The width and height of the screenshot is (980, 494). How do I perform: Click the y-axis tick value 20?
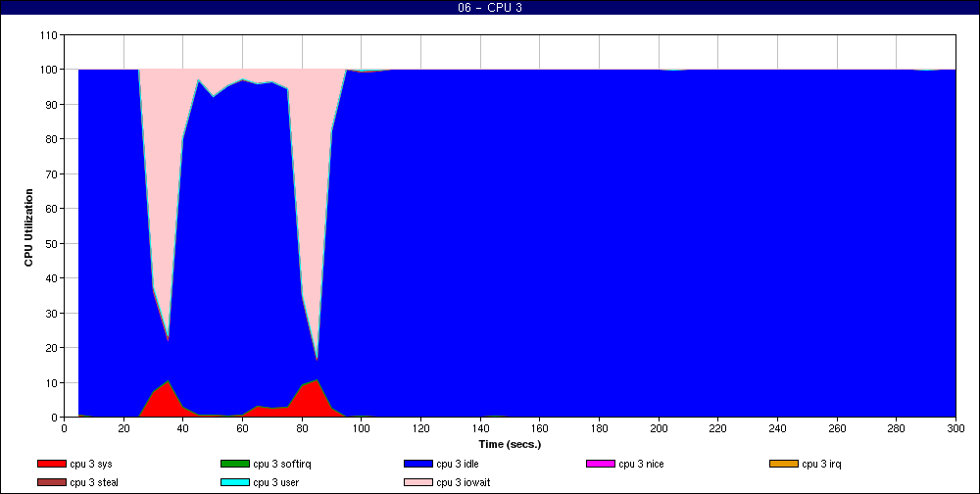pyautogui.click(x=53, y=348)
